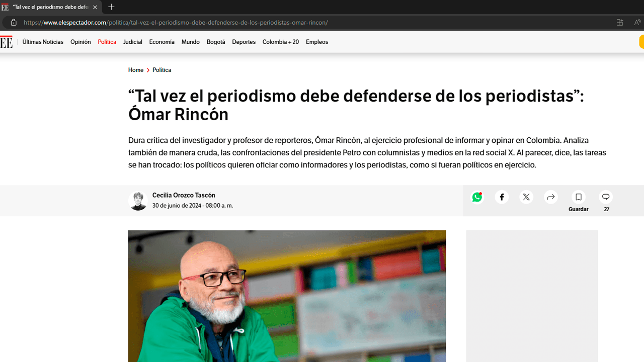The width and height of the screenshot is (644, 362).
Task: Open the Judicial menu item
Action: [133, 42]
